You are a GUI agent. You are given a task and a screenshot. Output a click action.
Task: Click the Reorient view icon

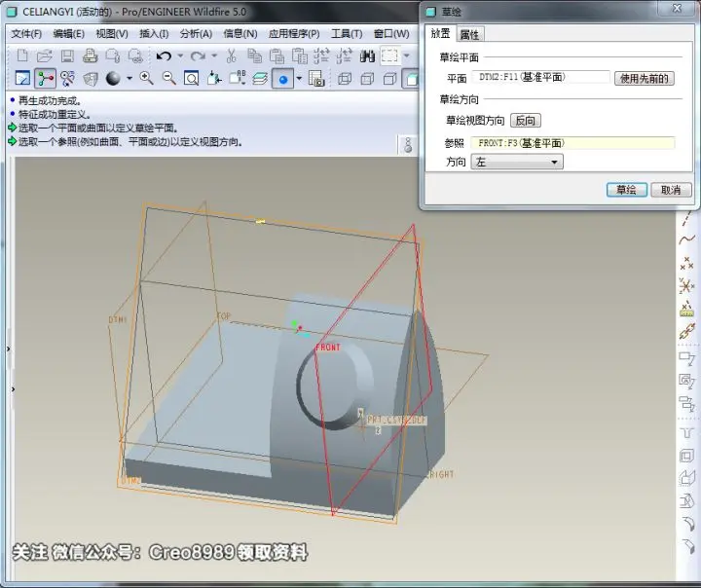[214, 79]
